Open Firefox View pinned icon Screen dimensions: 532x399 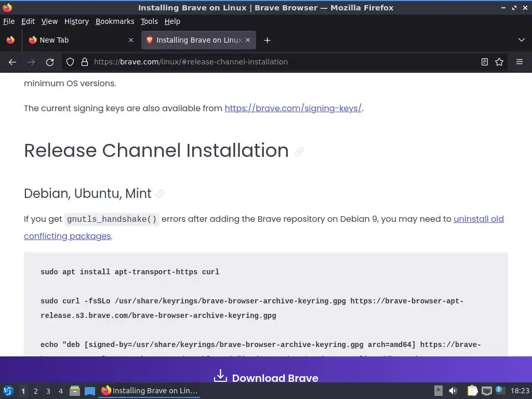[x=10, y=40]
